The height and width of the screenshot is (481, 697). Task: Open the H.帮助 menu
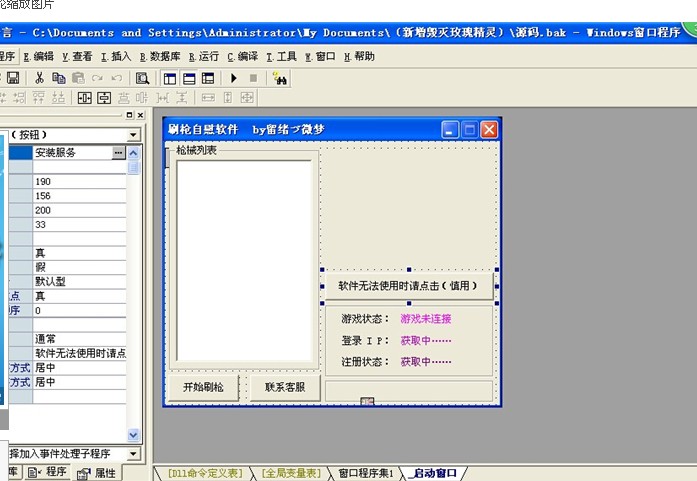tap(359, 56)
